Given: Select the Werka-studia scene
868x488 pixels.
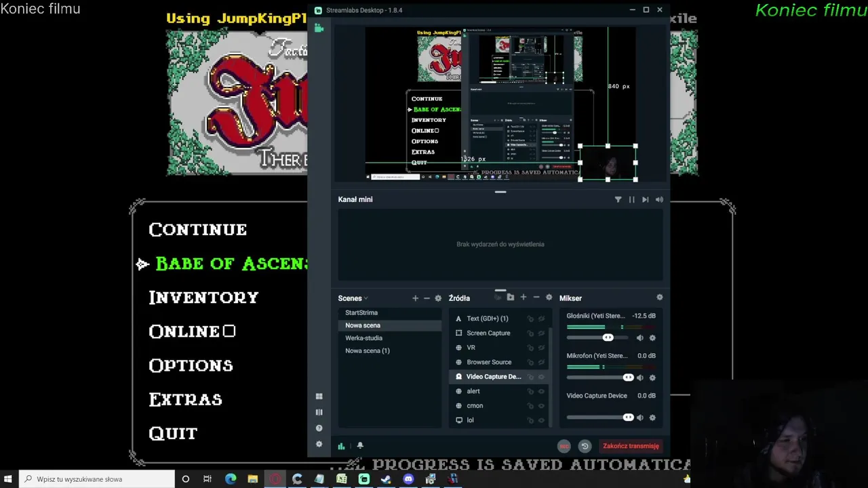Looking at the screenshot, I should click(x=390, y=338).
